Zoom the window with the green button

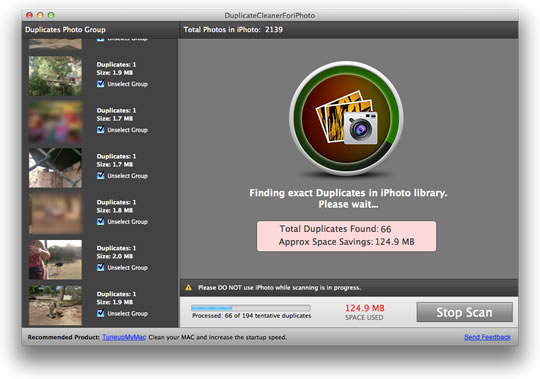coord(51,15)
